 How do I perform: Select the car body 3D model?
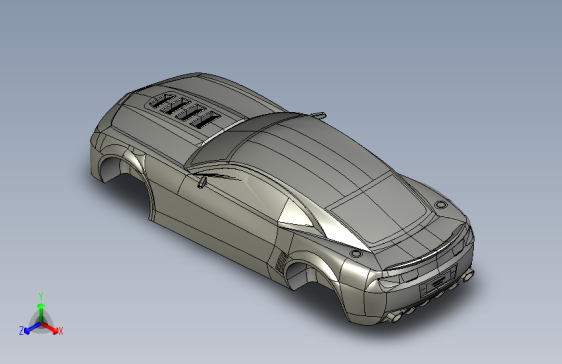point(282,199)
